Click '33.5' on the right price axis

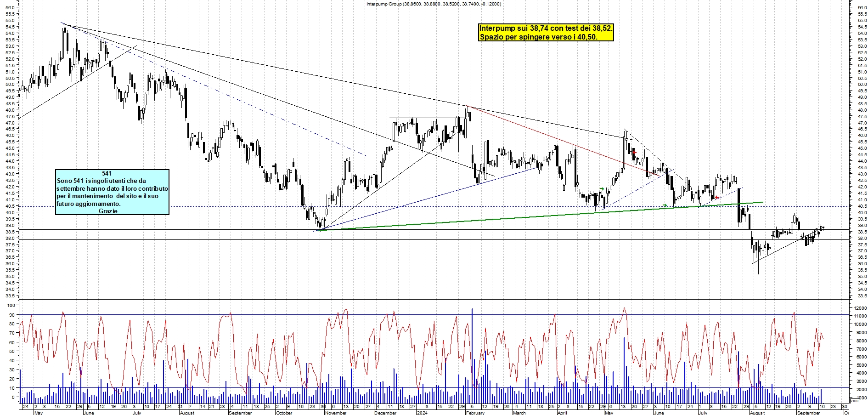point(862,296)
